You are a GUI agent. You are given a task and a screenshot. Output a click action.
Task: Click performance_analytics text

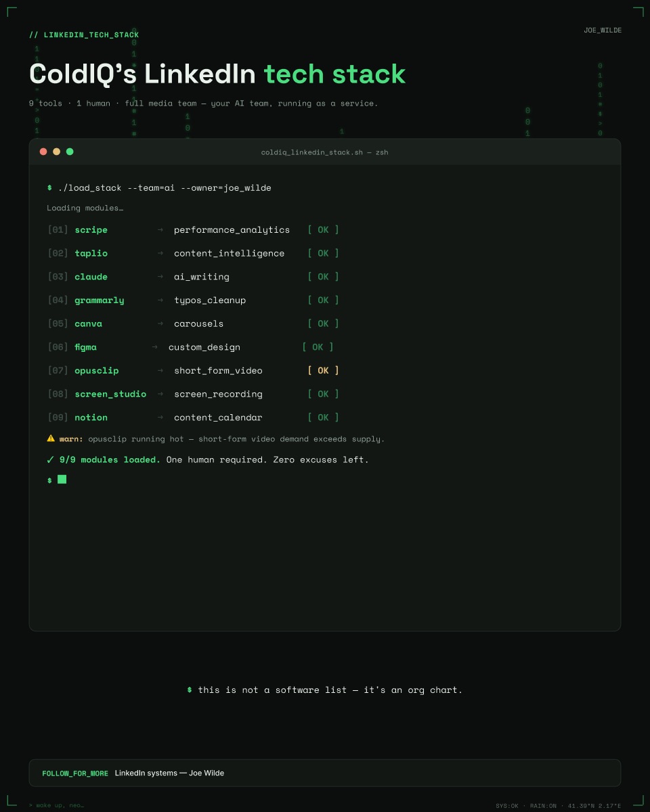click(232, 230)
